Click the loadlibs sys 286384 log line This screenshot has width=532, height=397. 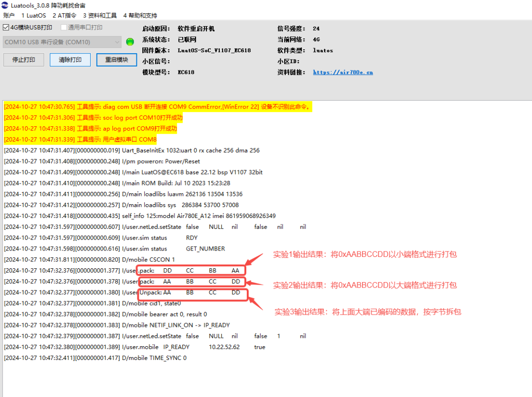point(121,205)
